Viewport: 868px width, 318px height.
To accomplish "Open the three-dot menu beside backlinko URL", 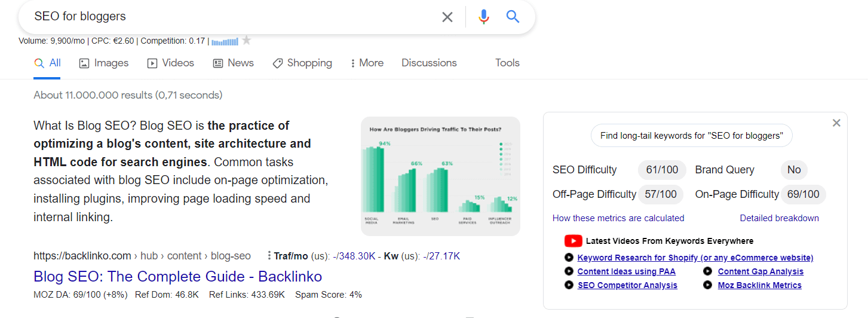I will (x=269, y=256).
